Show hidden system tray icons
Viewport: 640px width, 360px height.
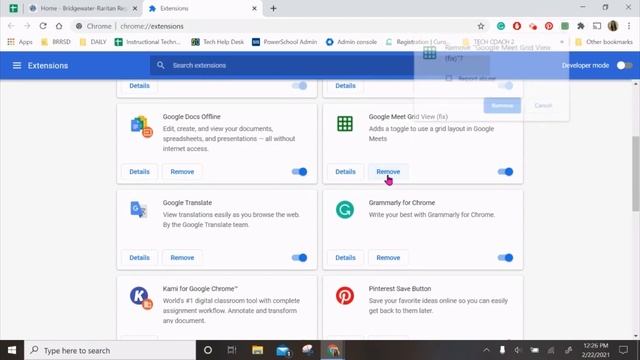[486, 350]
